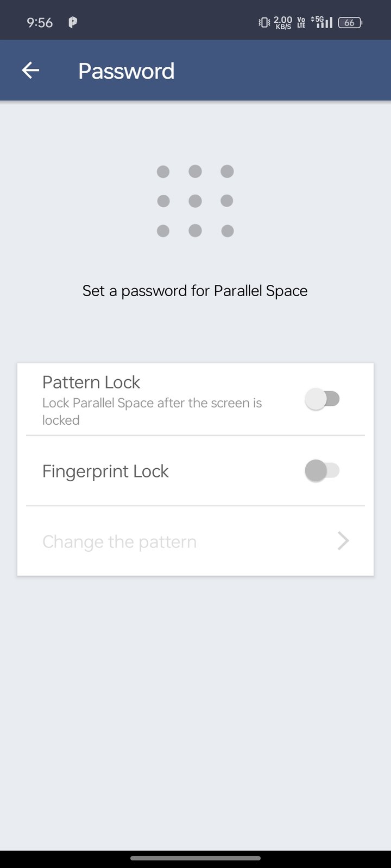
Task: Tap the VoLTE status icon
Action: tap(301, 22)
